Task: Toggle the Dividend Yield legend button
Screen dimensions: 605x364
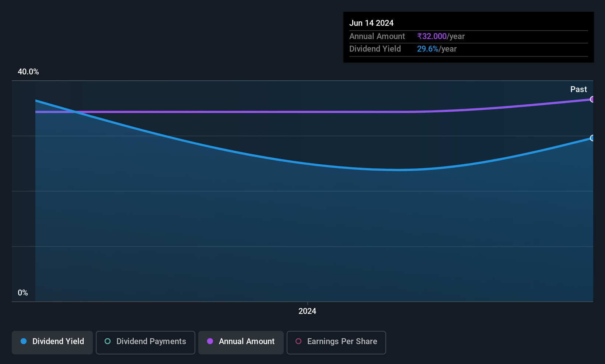Action: 52,342
